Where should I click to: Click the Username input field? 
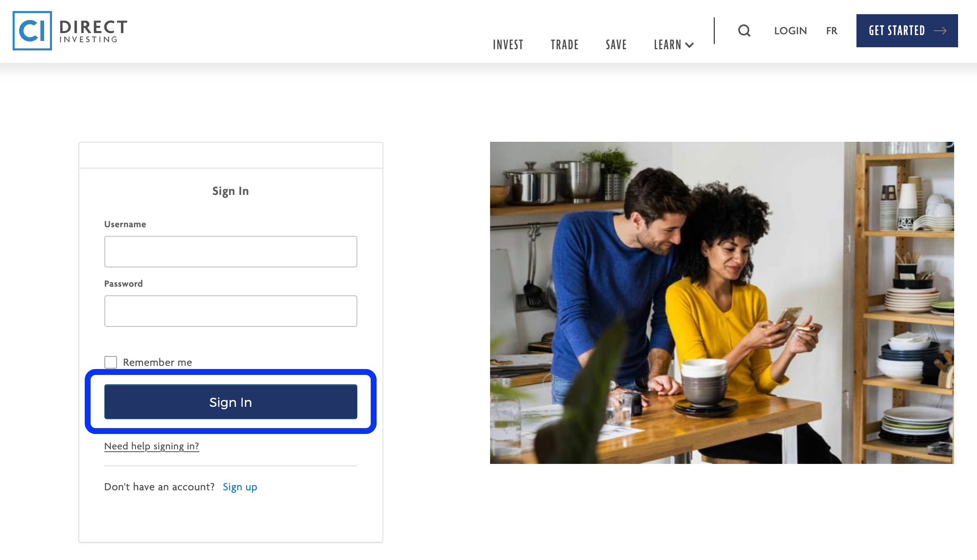230,252
